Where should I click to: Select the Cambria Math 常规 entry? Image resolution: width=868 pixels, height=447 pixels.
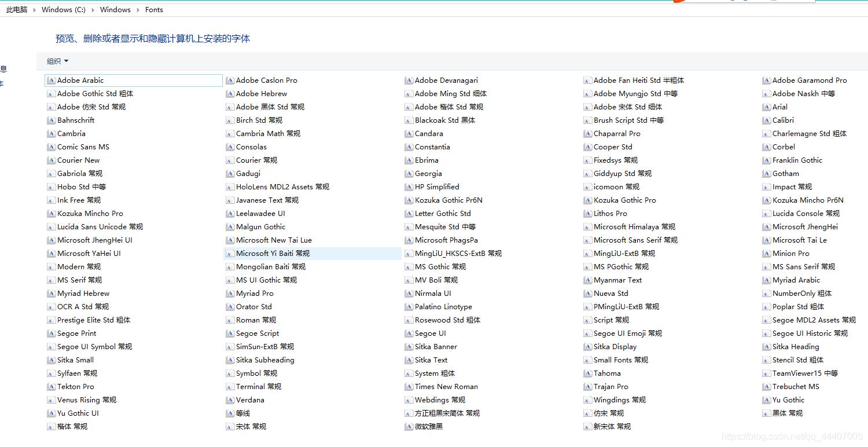268,134
